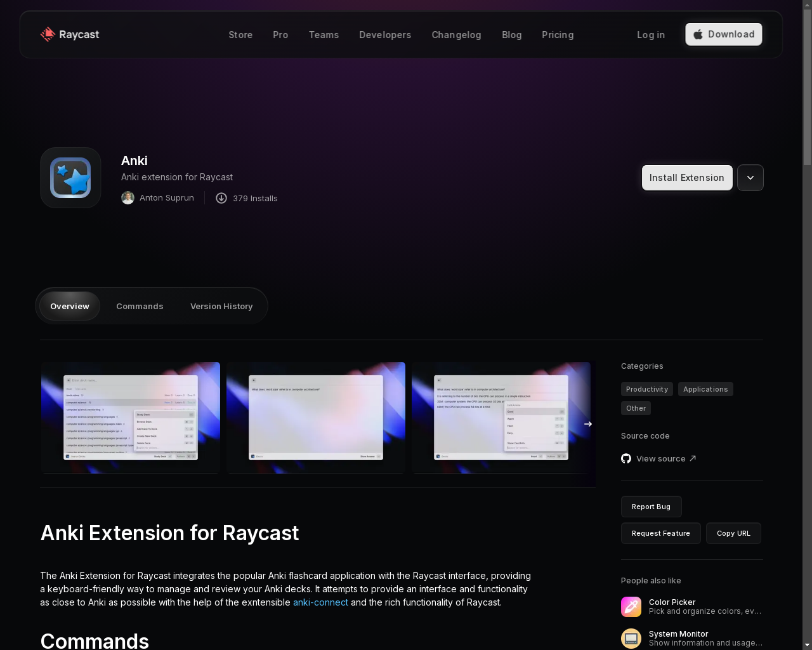812x650 pixels.
Task: Advance screenshots with the right arrow
Action: click(587, 424)
